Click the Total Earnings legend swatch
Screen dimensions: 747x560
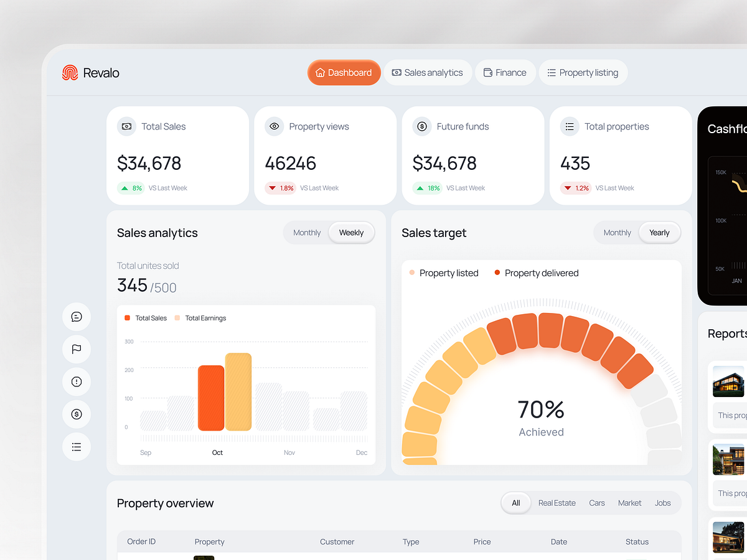(x=177, y=318)
